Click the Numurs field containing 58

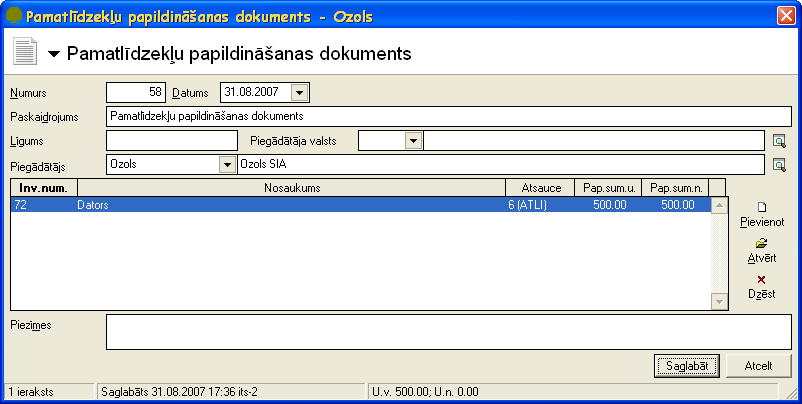click(x=136, y=93)
